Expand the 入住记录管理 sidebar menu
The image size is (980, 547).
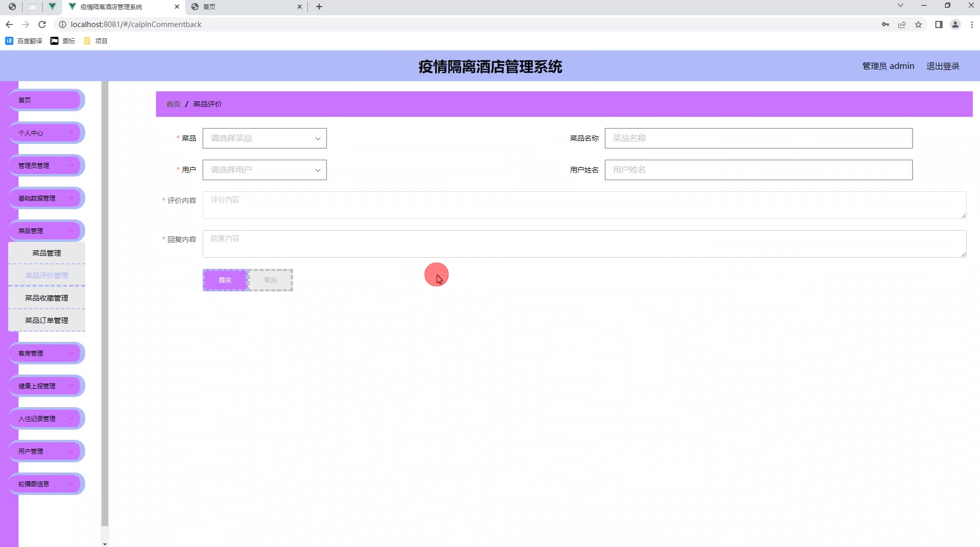pyautogui.click(x=46, y=418)
